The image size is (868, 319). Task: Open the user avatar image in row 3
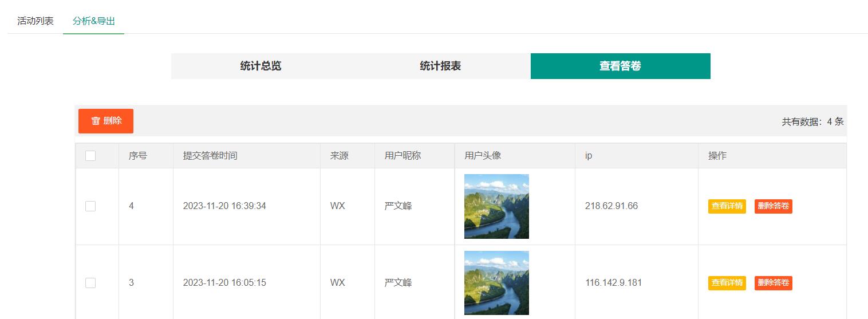(496, 283)
